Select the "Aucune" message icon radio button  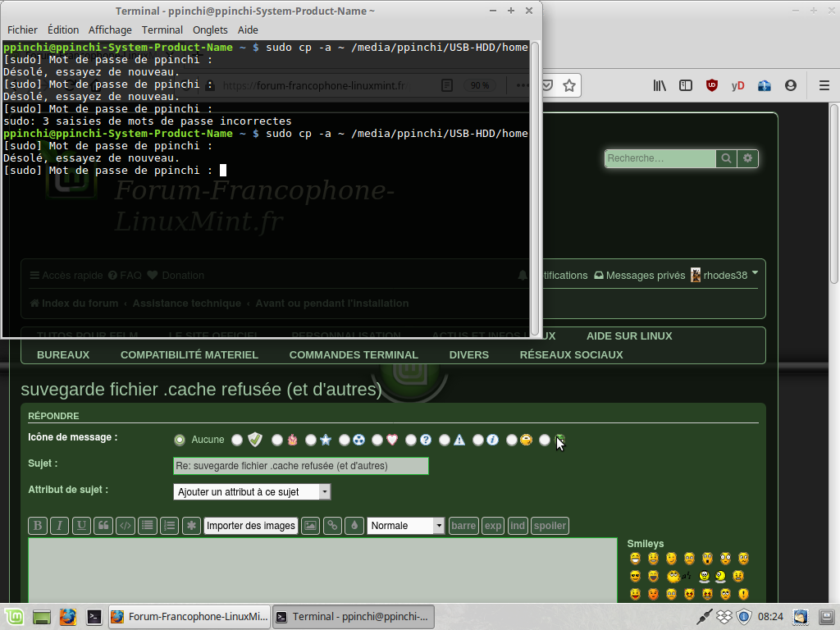pos(180,440)
